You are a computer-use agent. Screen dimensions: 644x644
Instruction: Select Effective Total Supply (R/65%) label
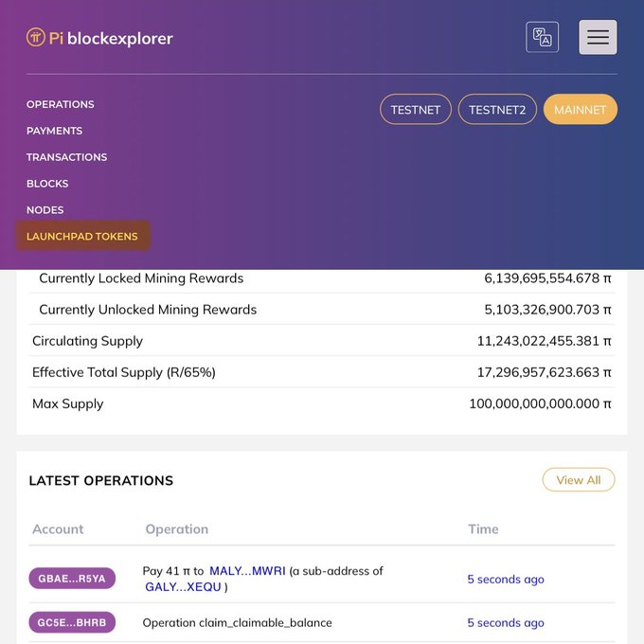124,372
